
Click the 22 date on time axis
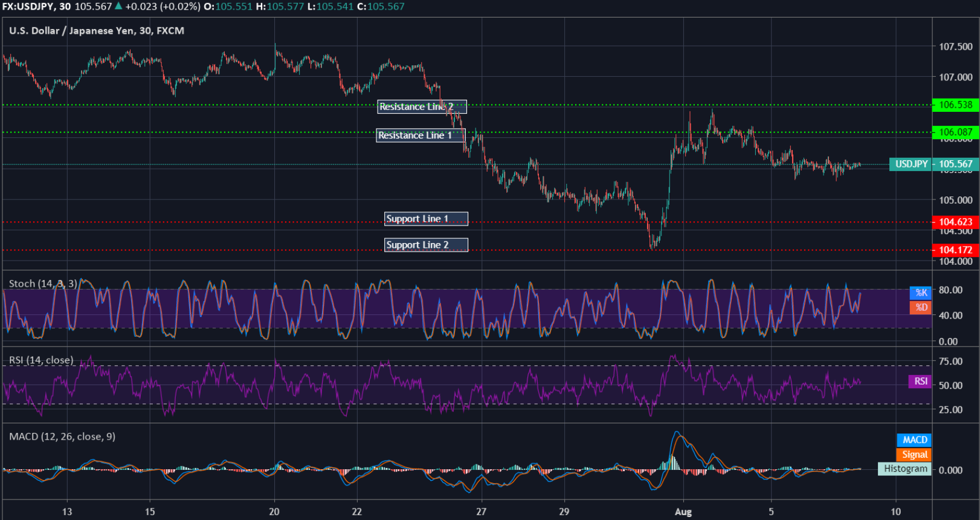click(x=357, y=512)
